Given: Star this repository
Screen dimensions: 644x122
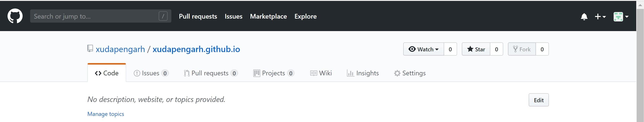Looking at the screenshot, I should point(476,49).
